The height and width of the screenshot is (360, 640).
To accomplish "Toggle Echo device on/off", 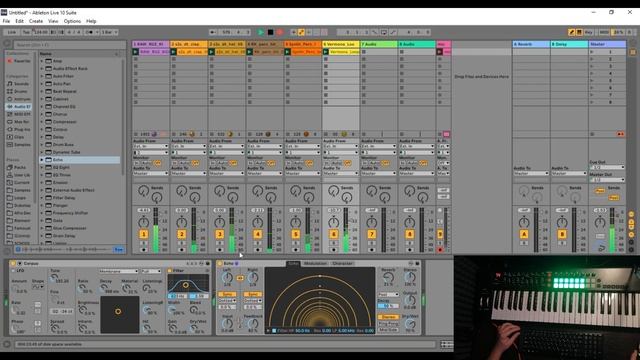I will (x=220, y=264).
